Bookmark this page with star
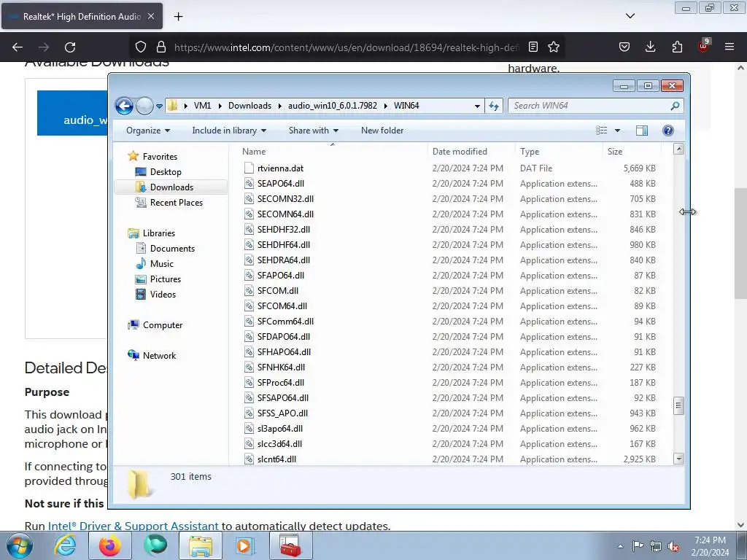747x560 pixels. tap(554, 47)
